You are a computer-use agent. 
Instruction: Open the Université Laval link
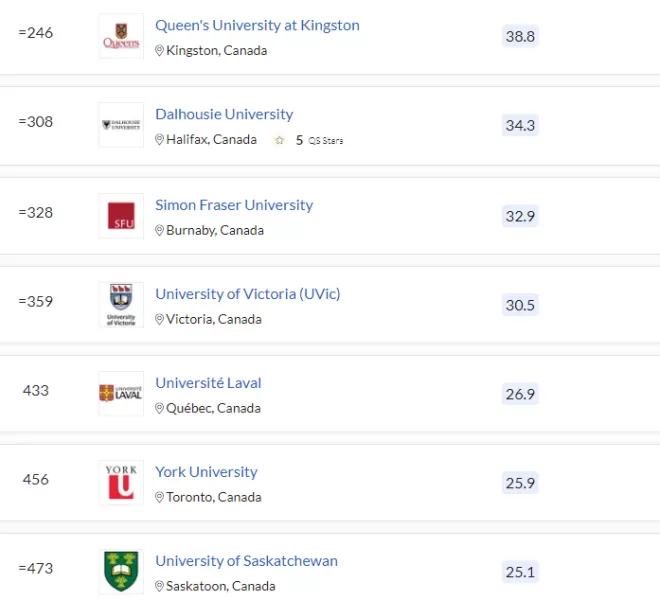[x=208, y=383]
